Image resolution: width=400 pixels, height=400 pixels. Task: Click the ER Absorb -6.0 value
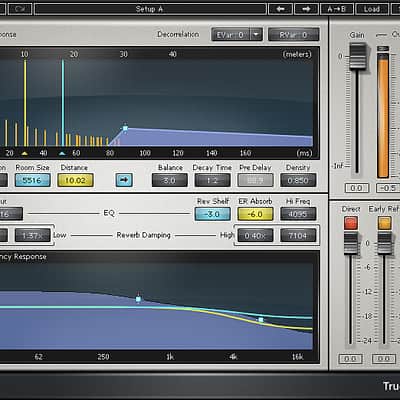255,214
